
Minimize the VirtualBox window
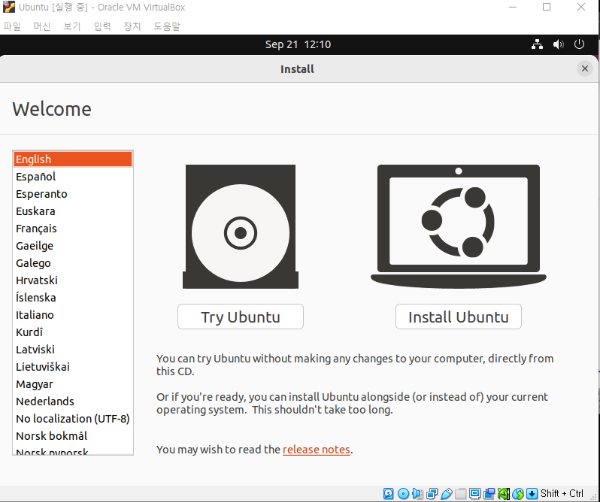pos(512,7)
